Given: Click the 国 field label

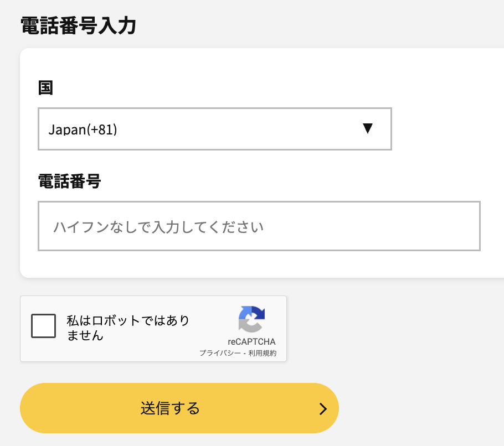Looking at the screenshot, I should (45, 87).
